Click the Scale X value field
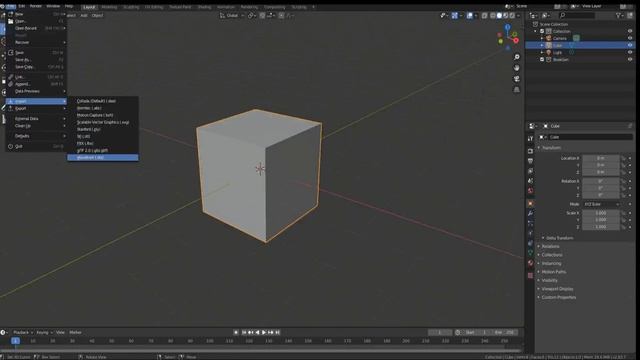 (x=600, y=213)
